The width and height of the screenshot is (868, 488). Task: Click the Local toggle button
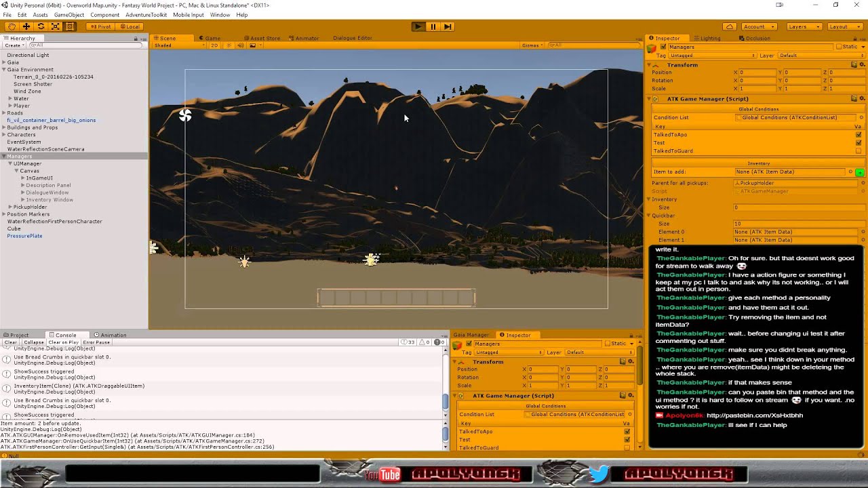click(x=130, y=26)
